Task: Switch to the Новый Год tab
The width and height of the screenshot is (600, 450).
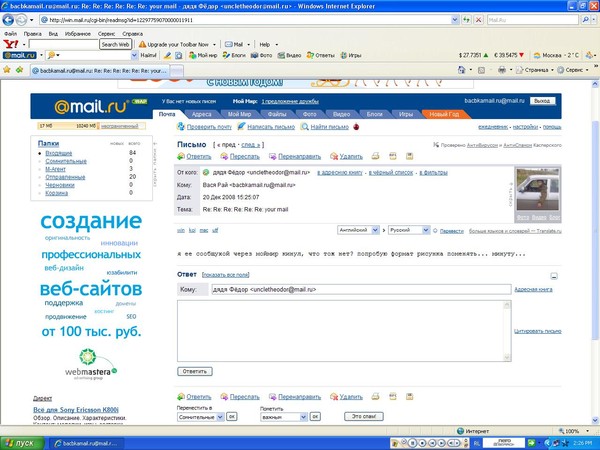Action: (444, 114)
